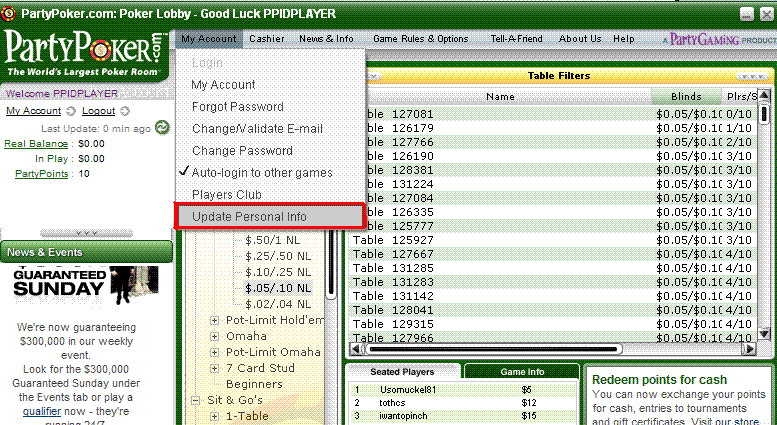Choose My Account in dropdown menu
Image resolution: width=777 pixels, height=425 pixels.
click(x=223, y=85)
